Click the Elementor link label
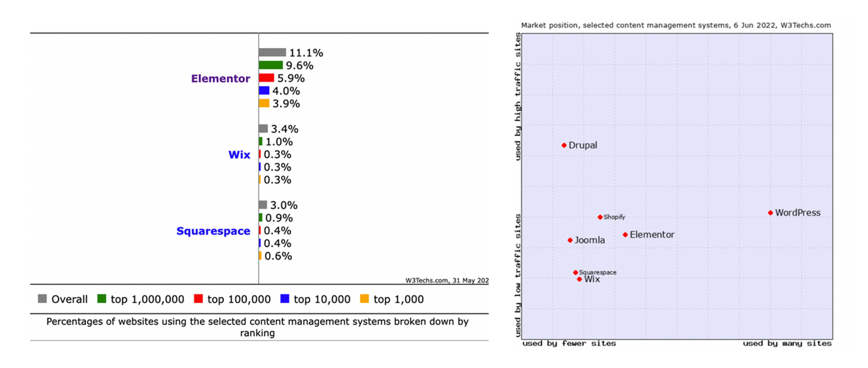Viewport: 868px width, 368px height. pos(220,78)
